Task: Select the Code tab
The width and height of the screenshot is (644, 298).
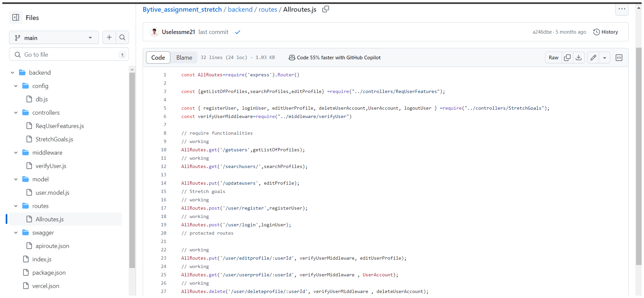Action: (158, 58)
